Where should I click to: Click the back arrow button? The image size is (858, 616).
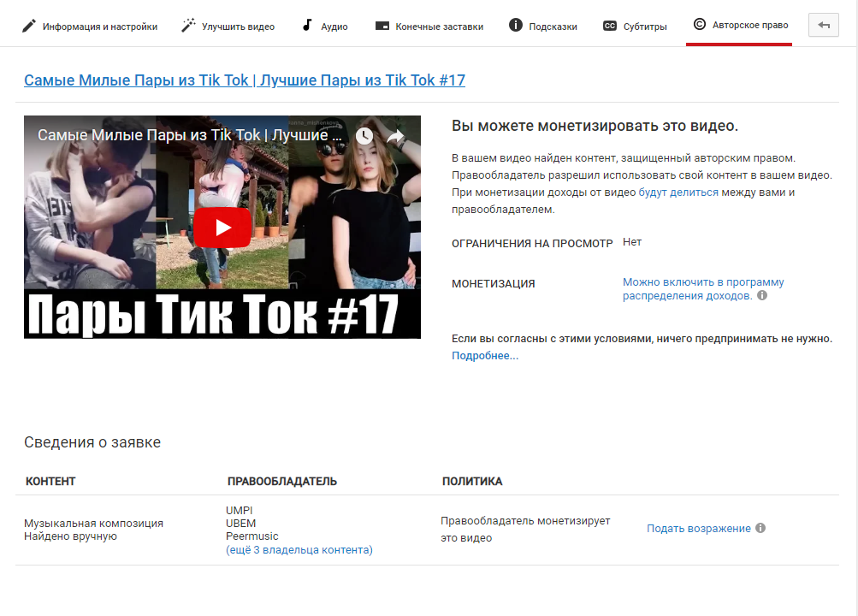[x=824, y=25]
